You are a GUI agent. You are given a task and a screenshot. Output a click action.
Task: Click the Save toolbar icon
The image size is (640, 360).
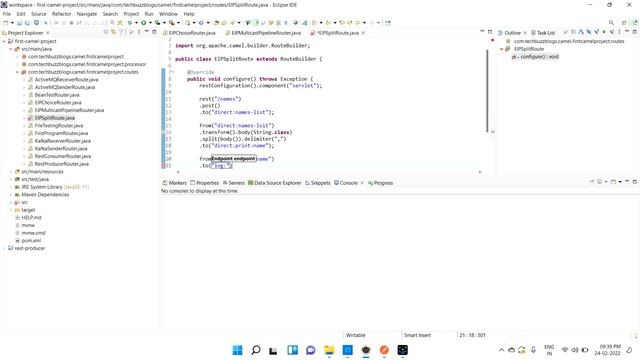pos(19,23)
